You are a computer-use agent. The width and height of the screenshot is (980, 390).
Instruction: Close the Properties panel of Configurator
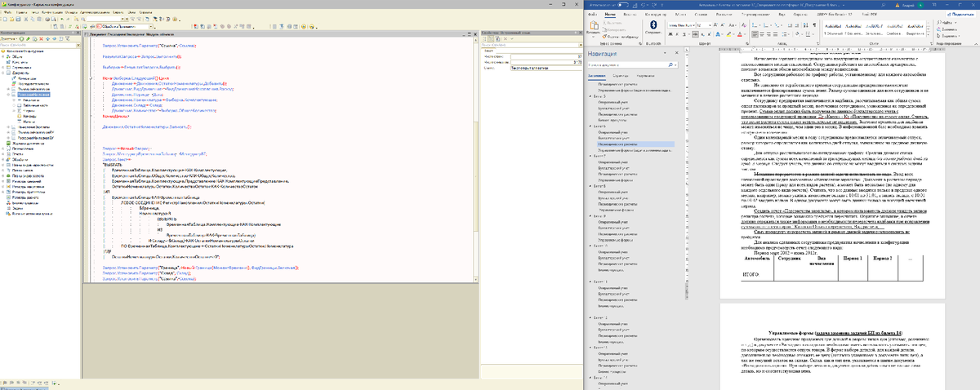tap(581, 33)
